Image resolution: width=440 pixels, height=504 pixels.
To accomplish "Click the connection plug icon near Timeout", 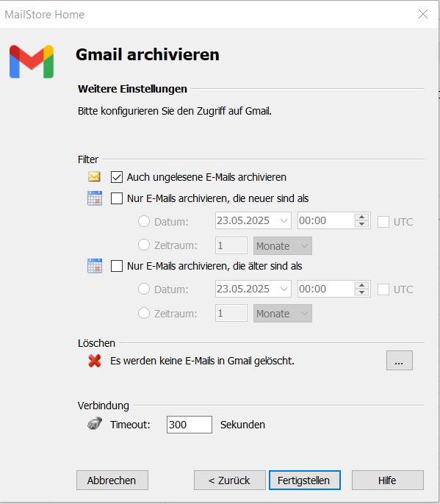I will point(95,424).
